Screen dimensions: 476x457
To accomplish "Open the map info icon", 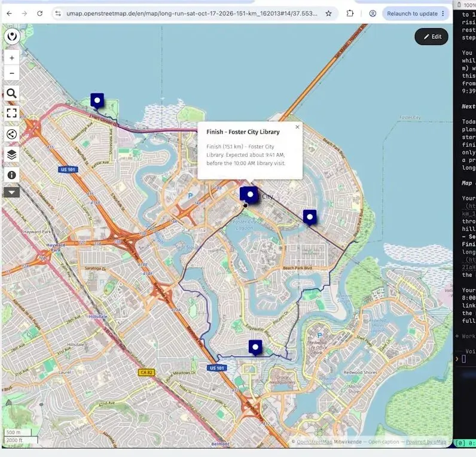I will [x=12, y=175].
